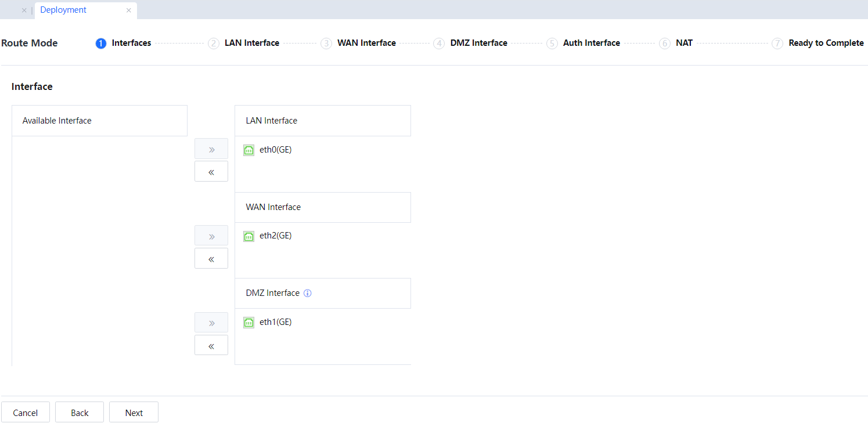This screenshot has height=434, width=868.
Task: Click the eth0(GE) port icon
Action: click(248, 150)
